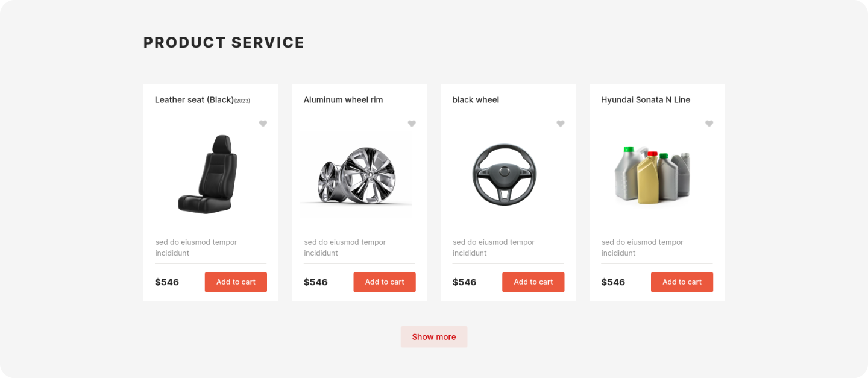Add Leather seat (Black) to cart

tap(236, 282)
